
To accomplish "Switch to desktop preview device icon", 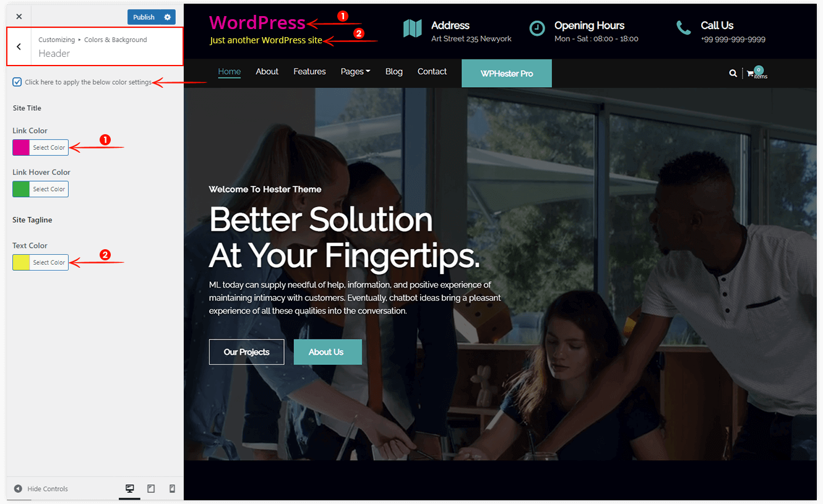I will point(130,489).
